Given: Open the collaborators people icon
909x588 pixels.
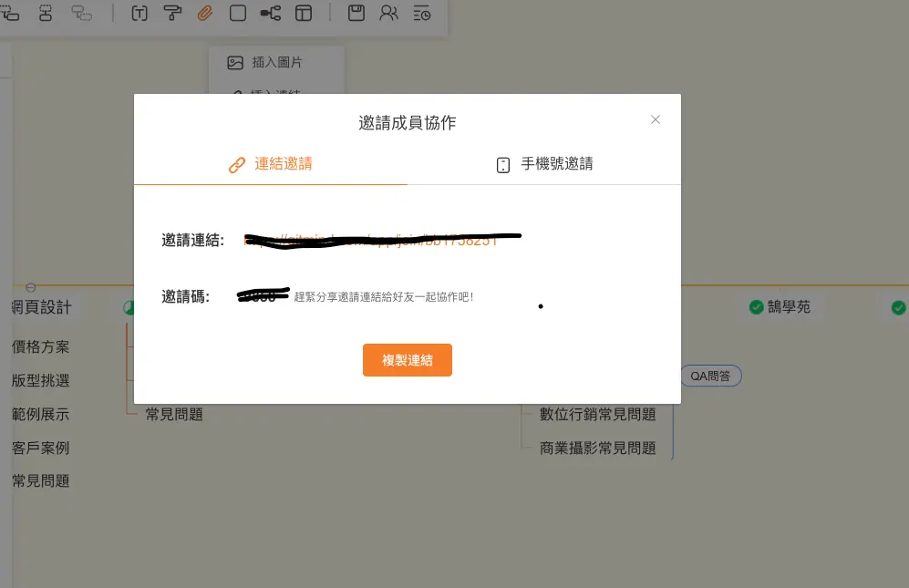Looking at the screenshot, I should [388, 14].
